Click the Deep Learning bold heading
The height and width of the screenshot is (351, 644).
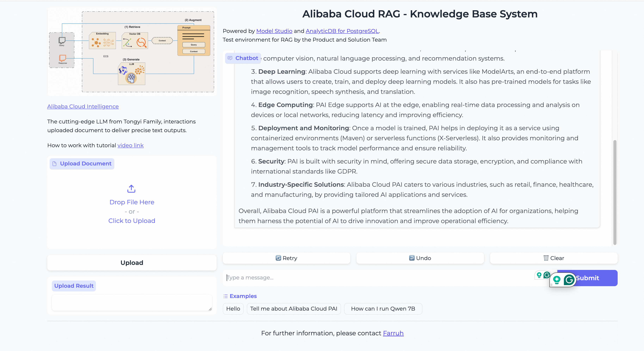(x=282, y=72)
